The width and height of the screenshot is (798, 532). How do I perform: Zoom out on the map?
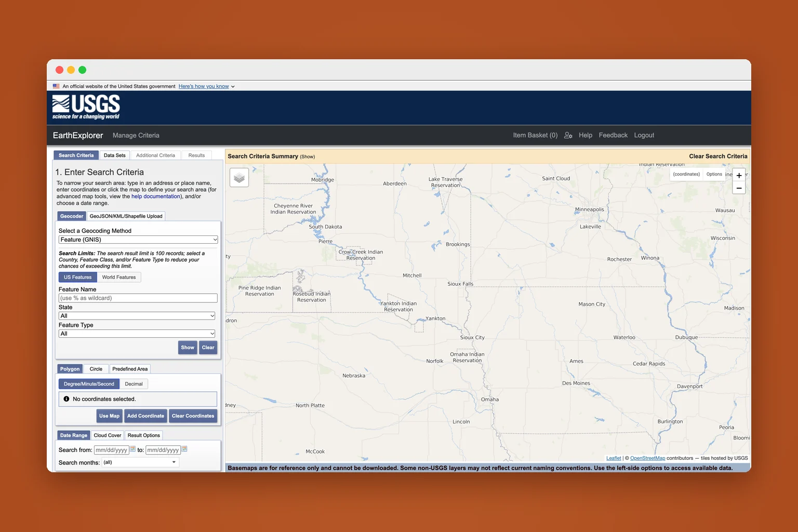[739, 188]
